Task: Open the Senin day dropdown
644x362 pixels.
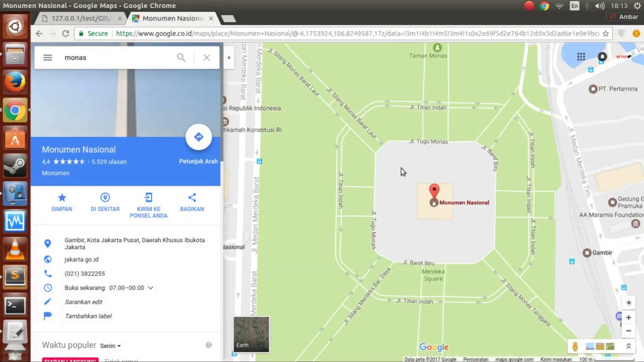Action: [x=110, y=346]
